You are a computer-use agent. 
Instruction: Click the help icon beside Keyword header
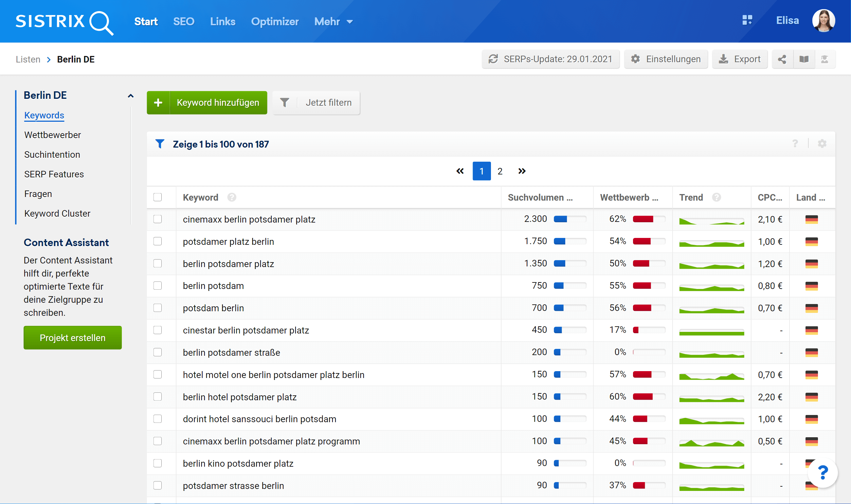coord(232,197)
